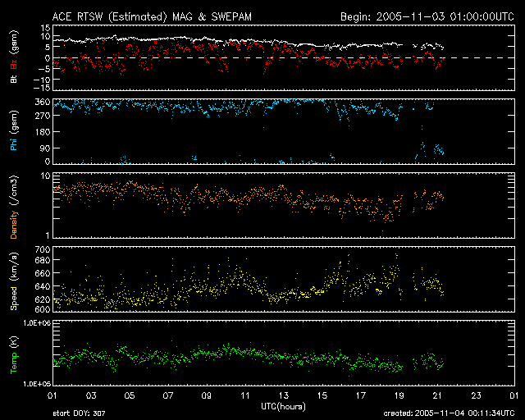Select the start DOY: 307 text
The image size is (525, 420).
click(x=79, y=413)
